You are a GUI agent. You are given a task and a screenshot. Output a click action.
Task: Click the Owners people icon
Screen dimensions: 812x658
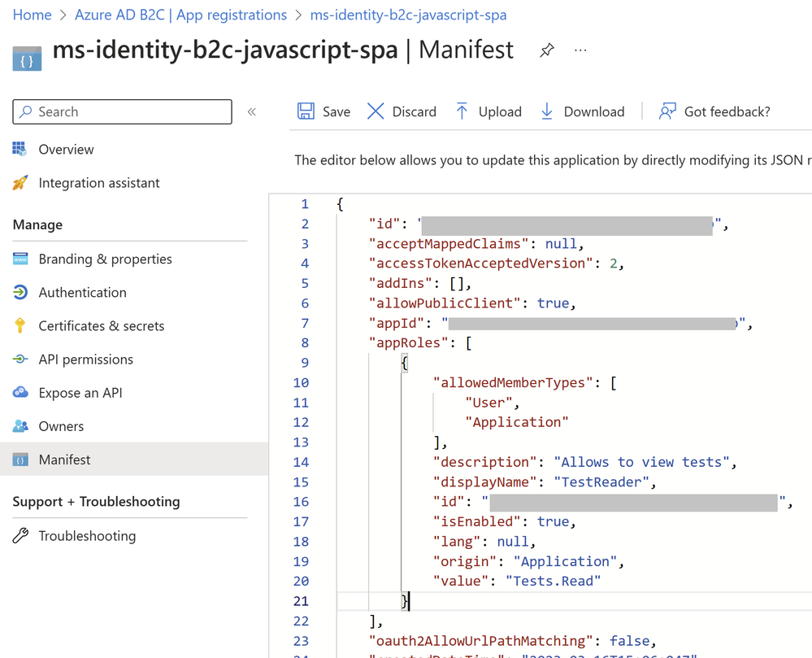pos(20,426)
